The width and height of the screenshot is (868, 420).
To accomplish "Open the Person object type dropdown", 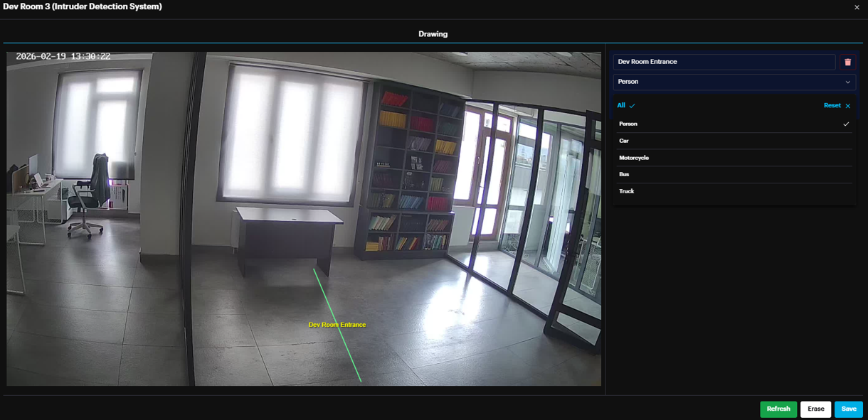I will (x=734, y=82).
